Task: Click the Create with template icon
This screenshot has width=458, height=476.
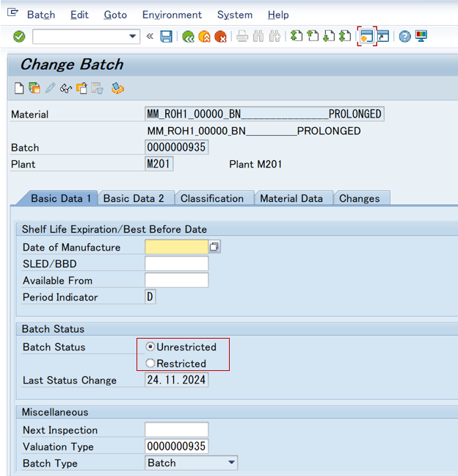Action: click(34, 88)
